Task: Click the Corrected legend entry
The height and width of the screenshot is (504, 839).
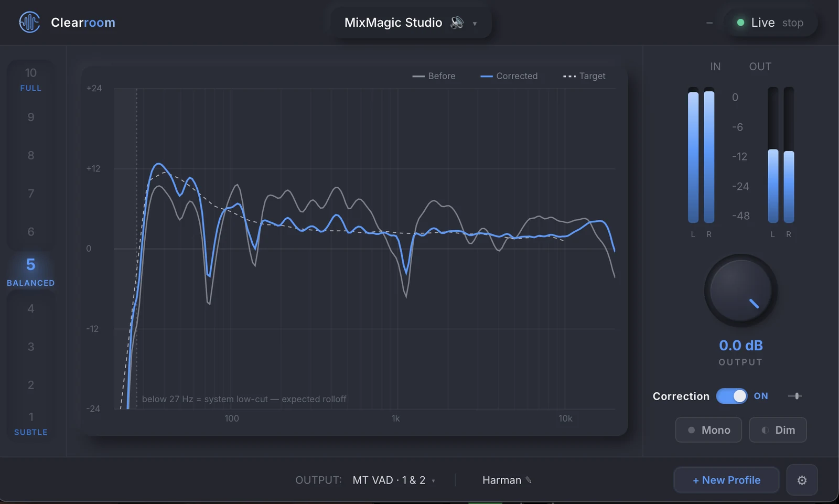Action: click(x=509, y=76)
